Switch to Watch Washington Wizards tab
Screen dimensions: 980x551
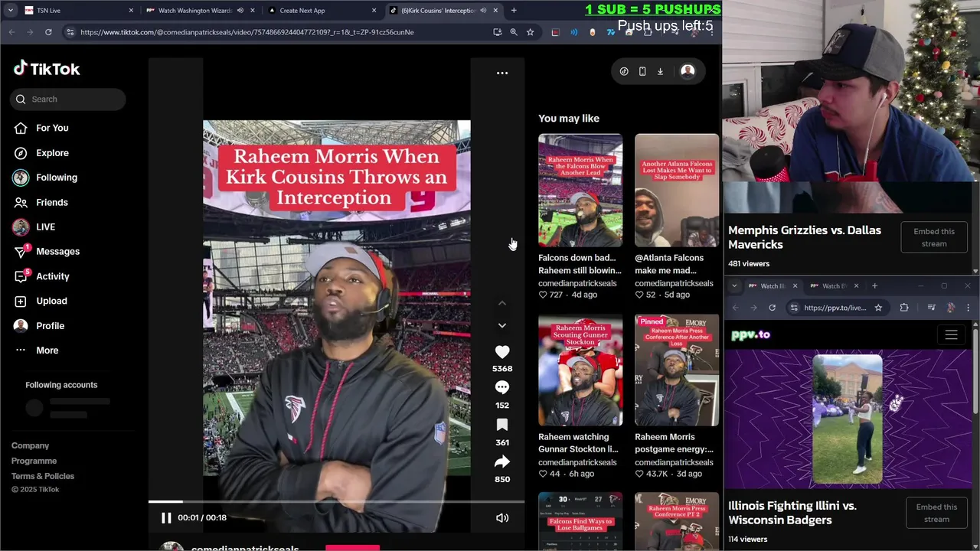194,11
